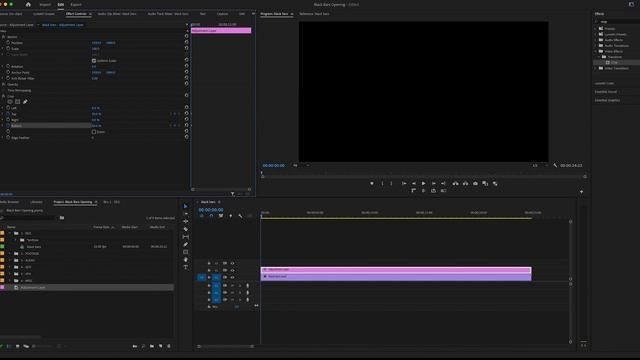
Task: Select the Slip tool
Action: pos(186,237)
